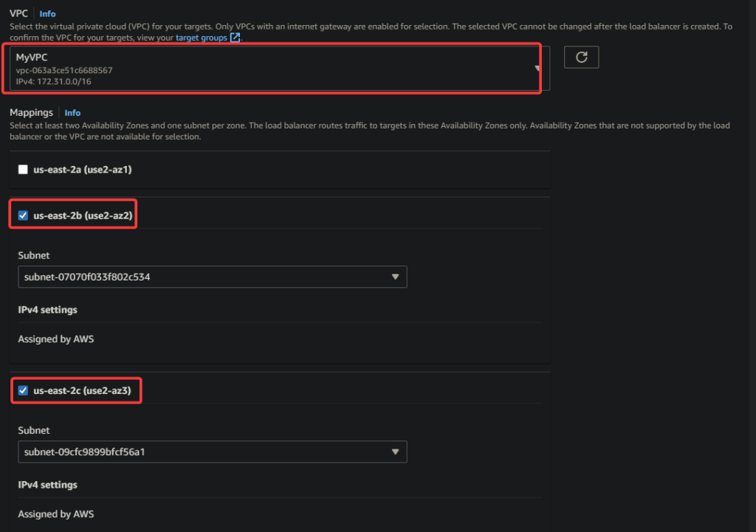This screenshot has width=756, height=532.
Task: Follow the target groups hyperlink
Action: [201, 37]
